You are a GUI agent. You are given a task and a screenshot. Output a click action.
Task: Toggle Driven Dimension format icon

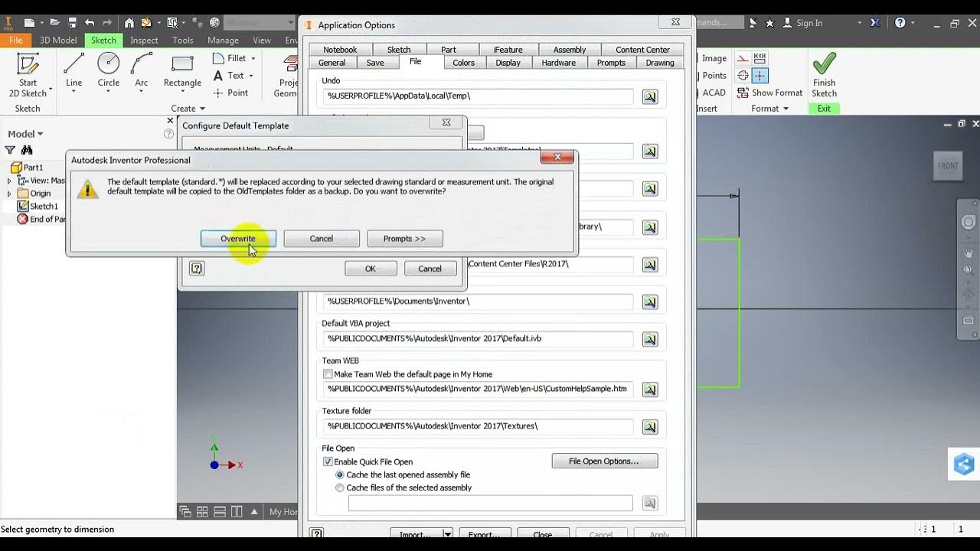760,58
